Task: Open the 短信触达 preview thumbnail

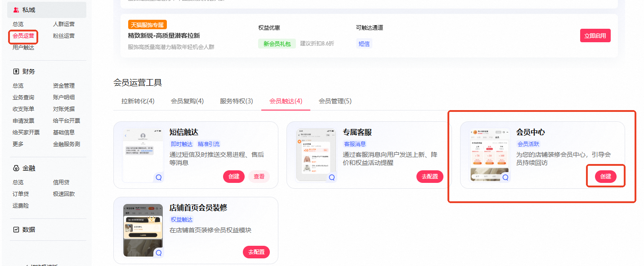Action: [143, 155]
